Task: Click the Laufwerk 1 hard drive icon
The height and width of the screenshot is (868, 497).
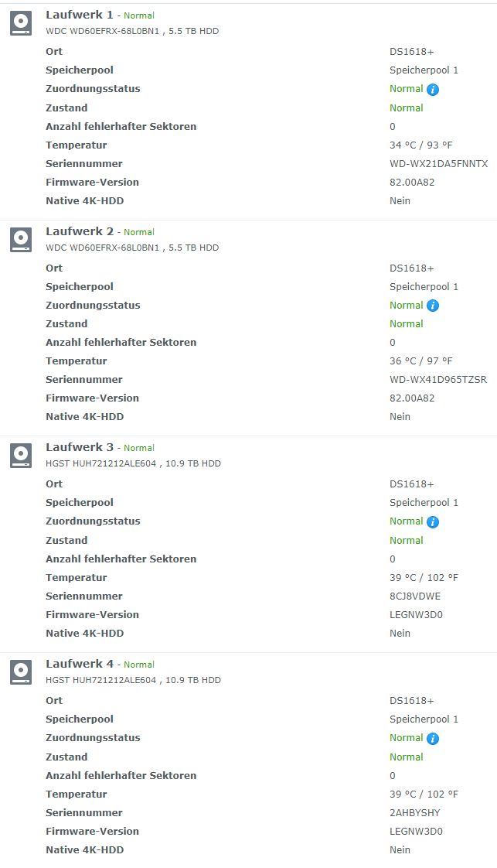Action: click(21, 24)
